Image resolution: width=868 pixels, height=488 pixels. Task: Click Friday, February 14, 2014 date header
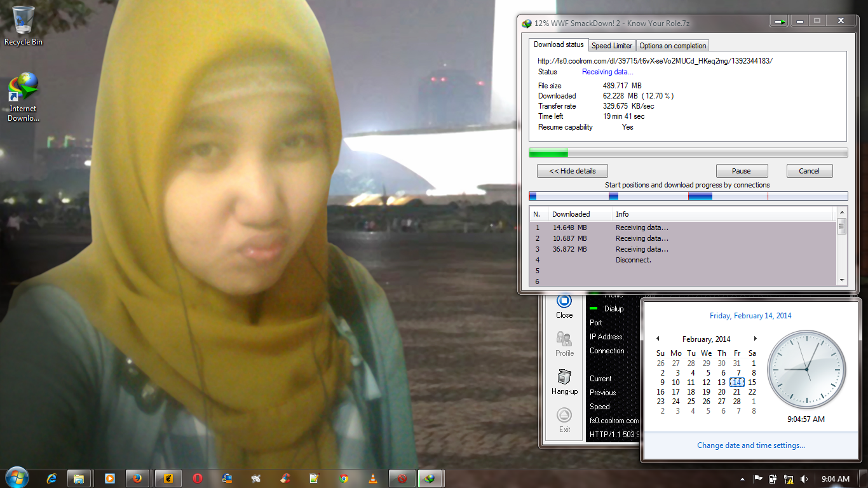click(751, 316)
